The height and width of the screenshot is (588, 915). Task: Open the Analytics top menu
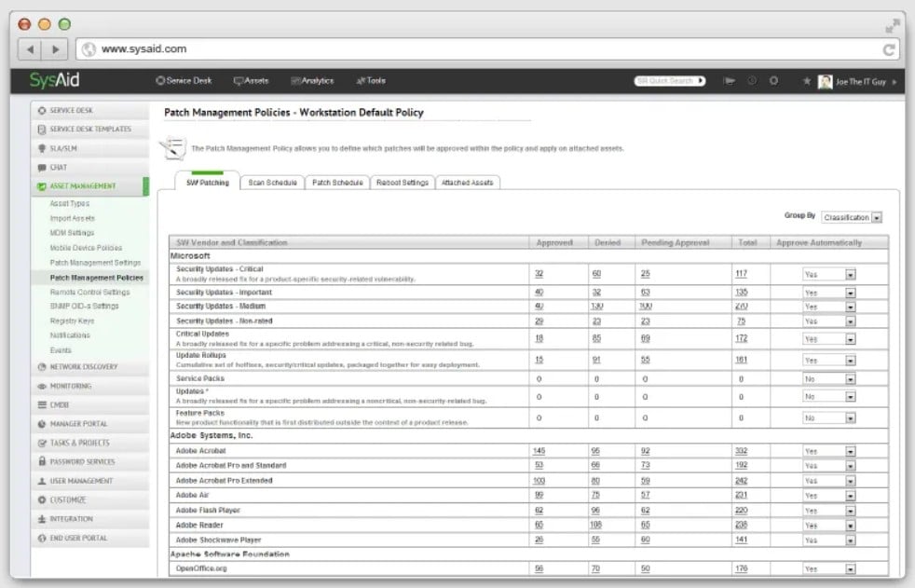click(312, 80)
